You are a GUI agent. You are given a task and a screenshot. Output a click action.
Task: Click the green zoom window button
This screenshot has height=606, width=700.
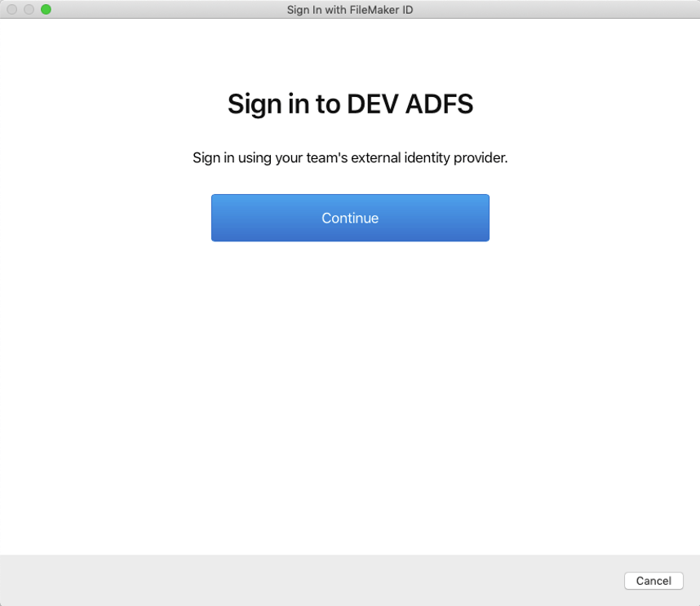(x=46, y=9)
